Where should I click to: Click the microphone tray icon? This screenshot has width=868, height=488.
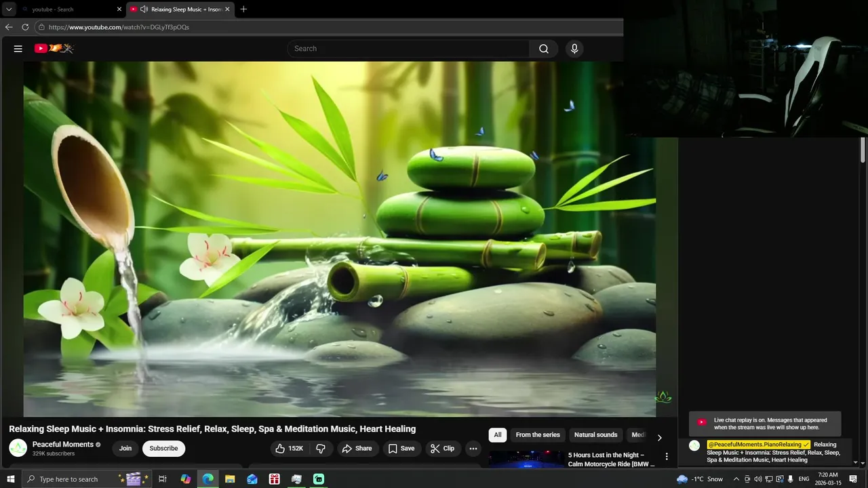pos(791,479)
